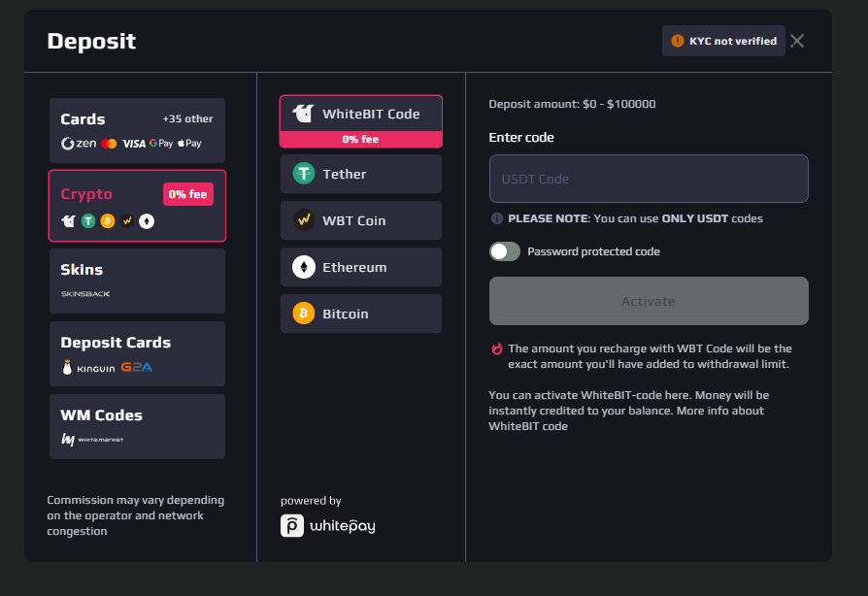Select the Skins deposit method
Screen dimensions: 868x596
pos(137,281)
